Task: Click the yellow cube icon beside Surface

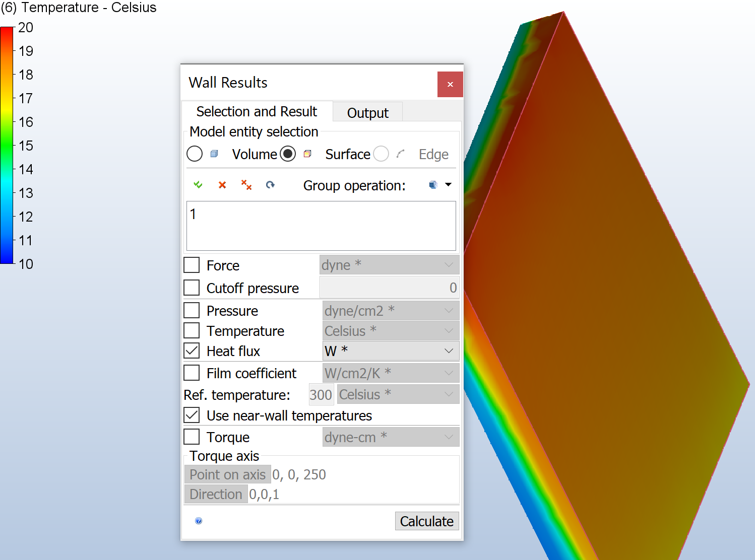Action: (x=307, y=154)
